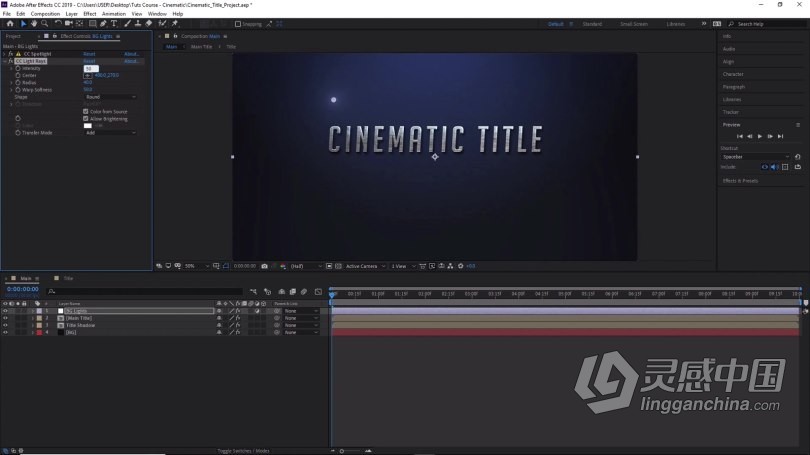The width and height of the screenshot is (810, 455).
Task: Select the Selection (arrow) tool
Action: [x=23, y=24]
